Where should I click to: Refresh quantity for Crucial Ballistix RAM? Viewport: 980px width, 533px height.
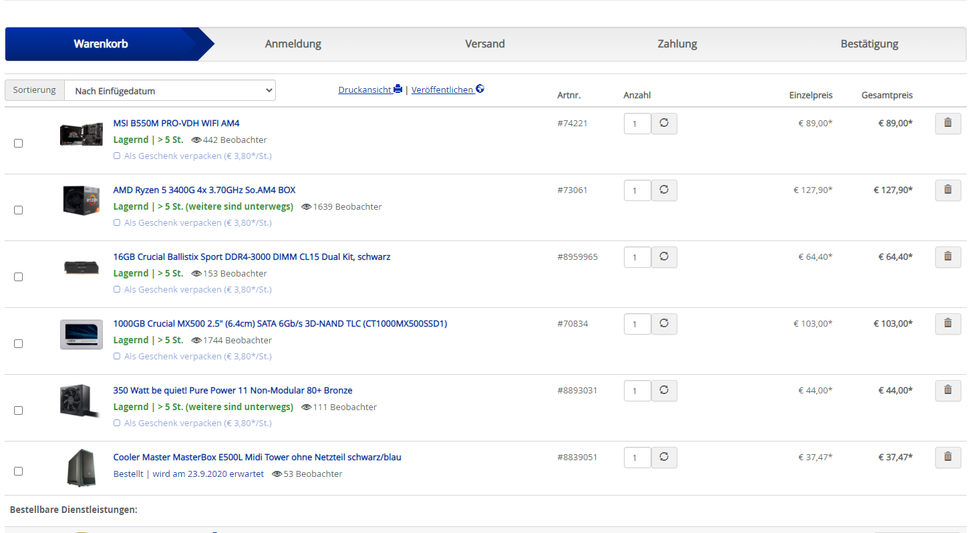coord(663,257)
